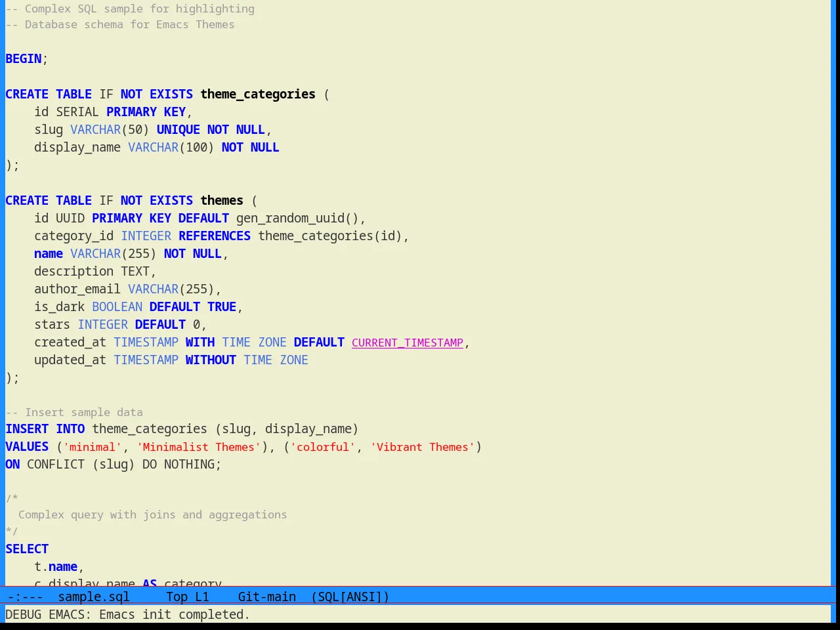Click the SERIAL type keyword

(x=77, y=112)
